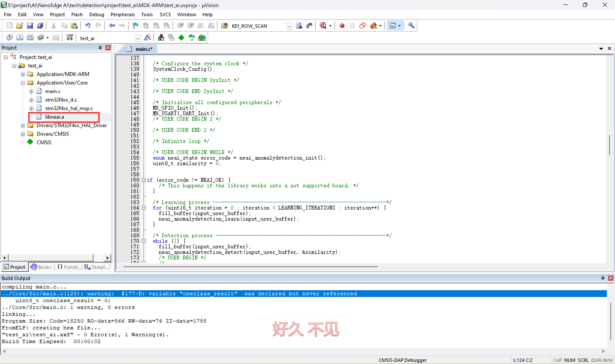Image resolution: width=615 pixels, height=364 pixels.
Task: Open Options for Target magic wand
Action: (x=147, y=38)
